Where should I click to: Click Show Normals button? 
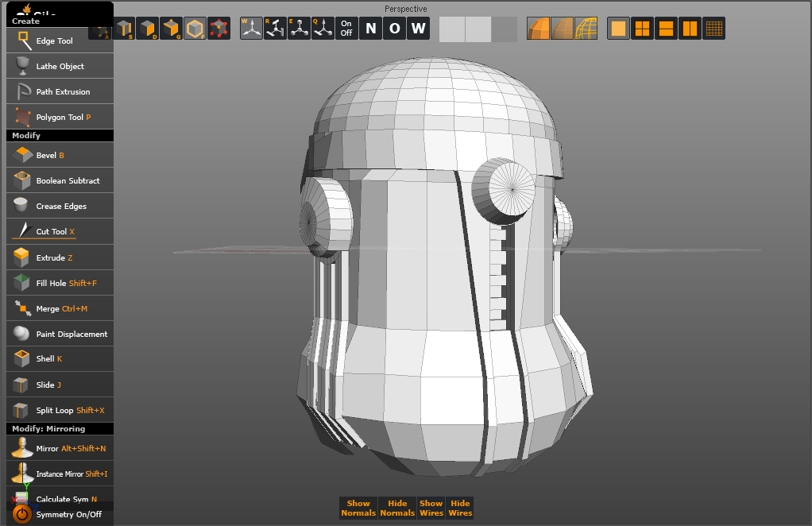click(x=358, y=508)
